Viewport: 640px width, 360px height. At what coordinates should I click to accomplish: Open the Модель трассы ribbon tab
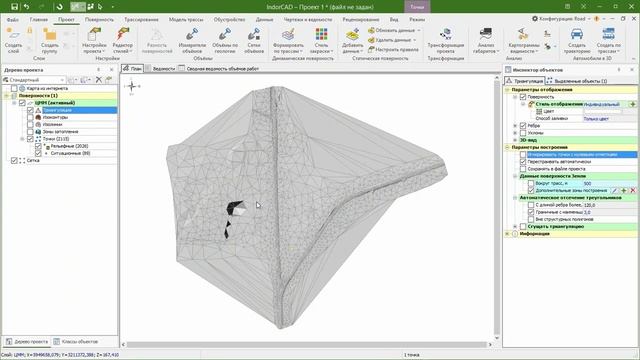click(186, 20)
